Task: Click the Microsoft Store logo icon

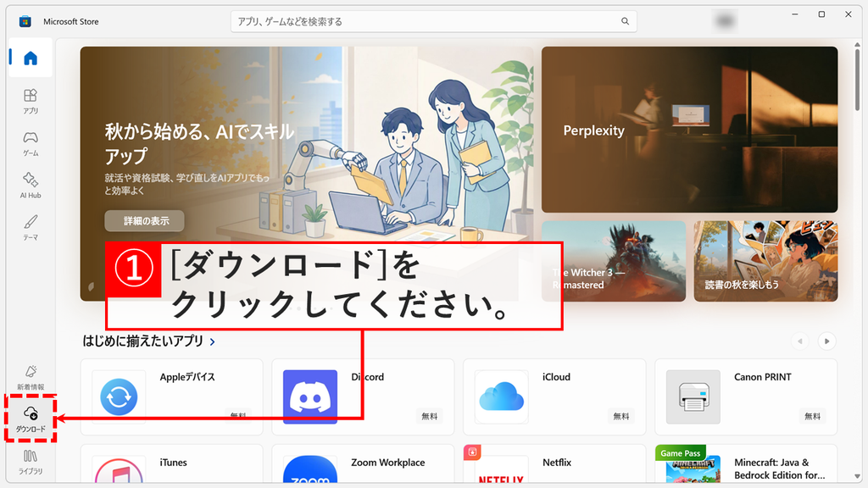Action: (25, 21)
